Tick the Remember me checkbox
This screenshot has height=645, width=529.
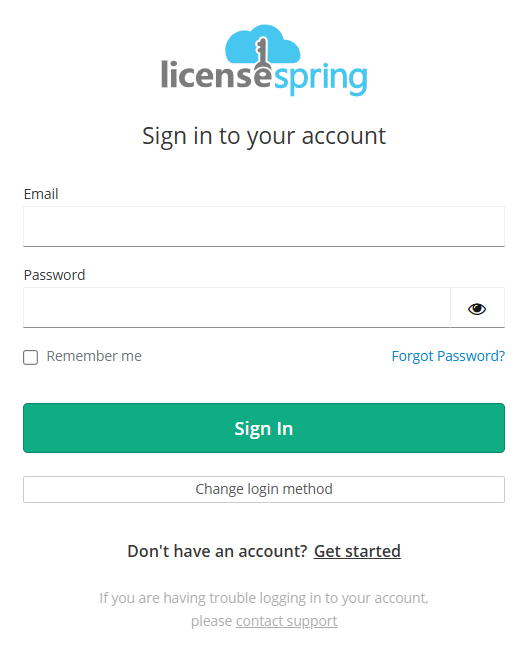[30, 357]
